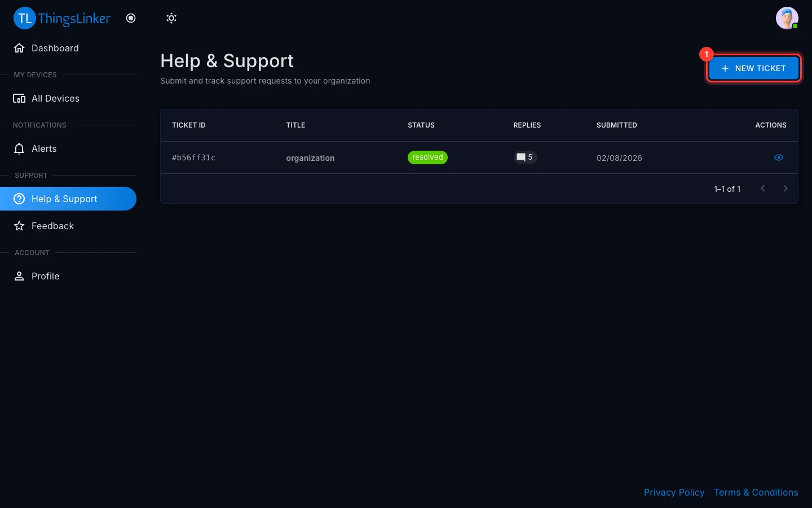View ticket #b56ff31c with the eye icon
The width and height of the screenshot is (812, 508).
pos(779,157)
